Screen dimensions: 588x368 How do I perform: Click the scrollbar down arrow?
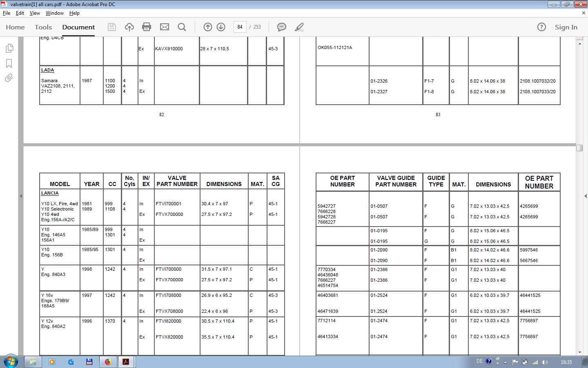click(579, 352)
